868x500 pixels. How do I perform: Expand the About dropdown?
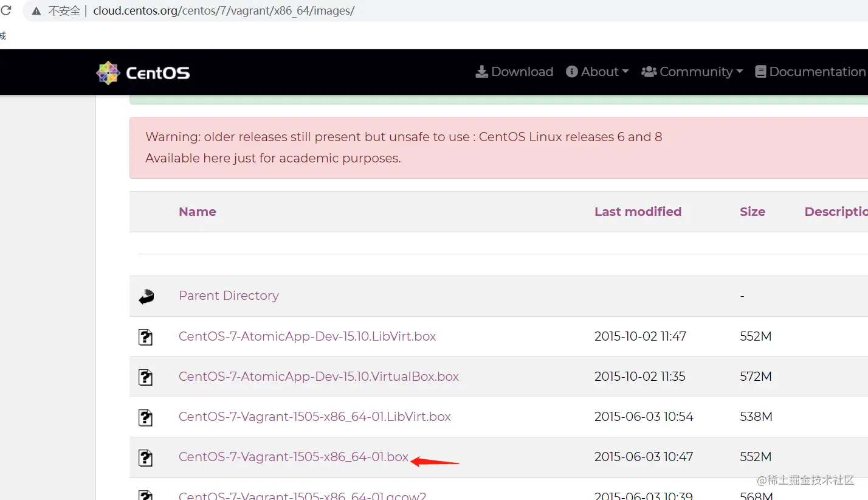click(597, 72)
